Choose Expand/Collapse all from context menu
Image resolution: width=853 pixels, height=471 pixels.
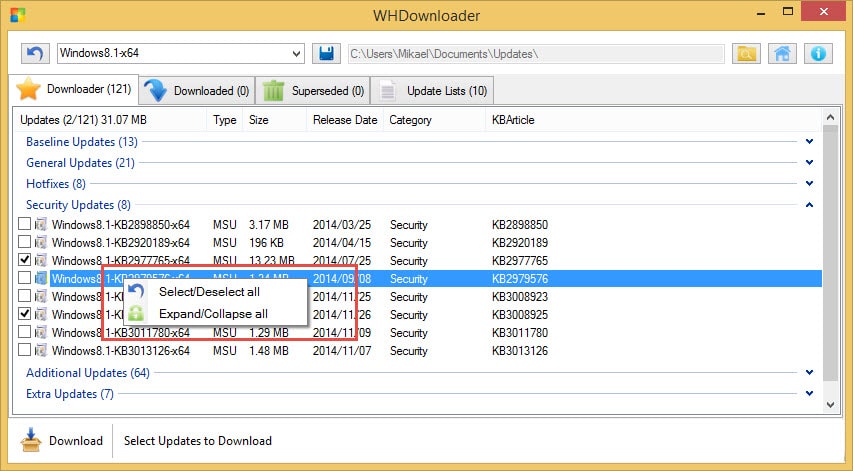[x=213, y=314]
